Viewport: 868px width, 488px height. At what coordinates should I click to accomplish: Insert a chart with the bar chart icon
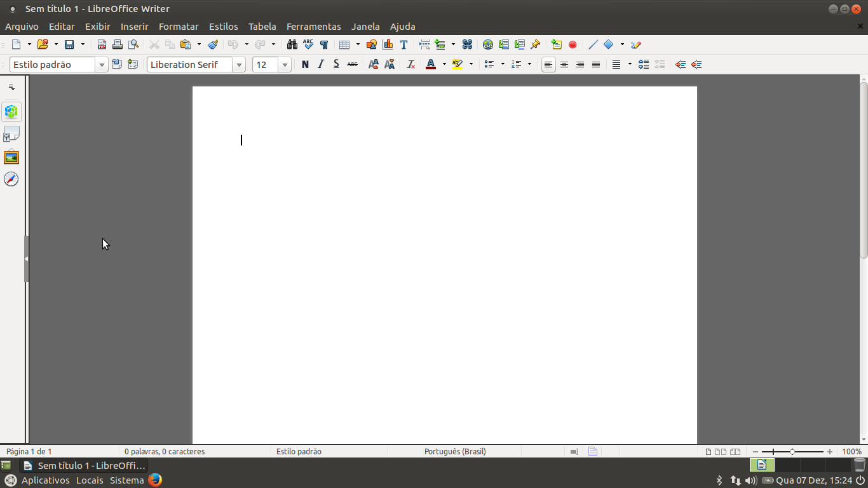tap(388, 44)
